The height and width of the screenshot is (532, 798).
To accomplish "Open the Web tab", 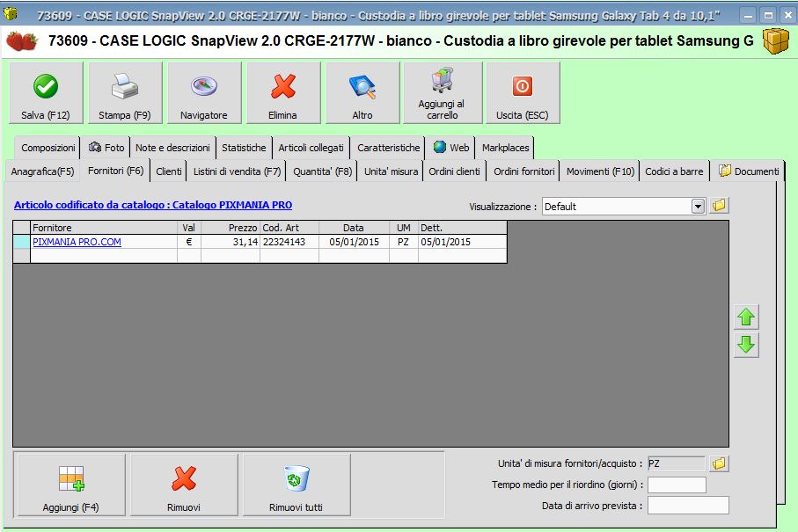I will 451,148.
